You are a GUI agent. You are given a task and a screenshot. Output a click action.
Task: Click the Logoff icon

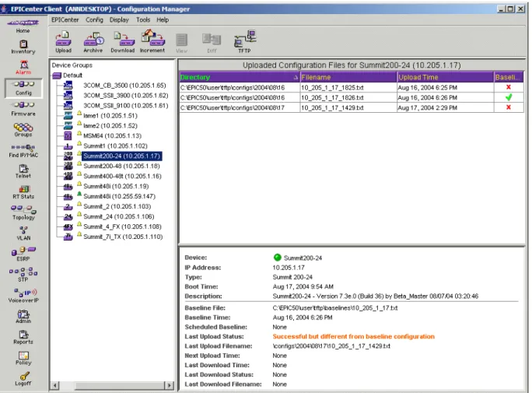(23, 379)
